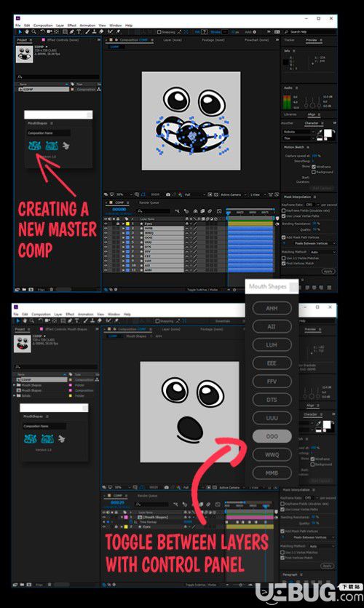
Task: Click square icon on floating Mouth Shapes title bar
Action: click(x=293, y=287)
